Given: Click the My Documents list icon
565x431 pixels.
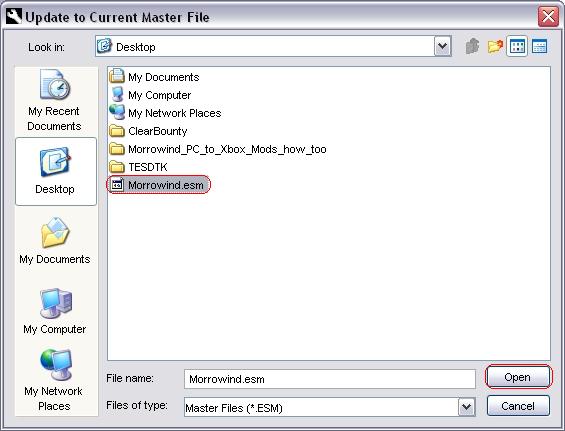Looking at the screenshot, I should click(117, 76).
